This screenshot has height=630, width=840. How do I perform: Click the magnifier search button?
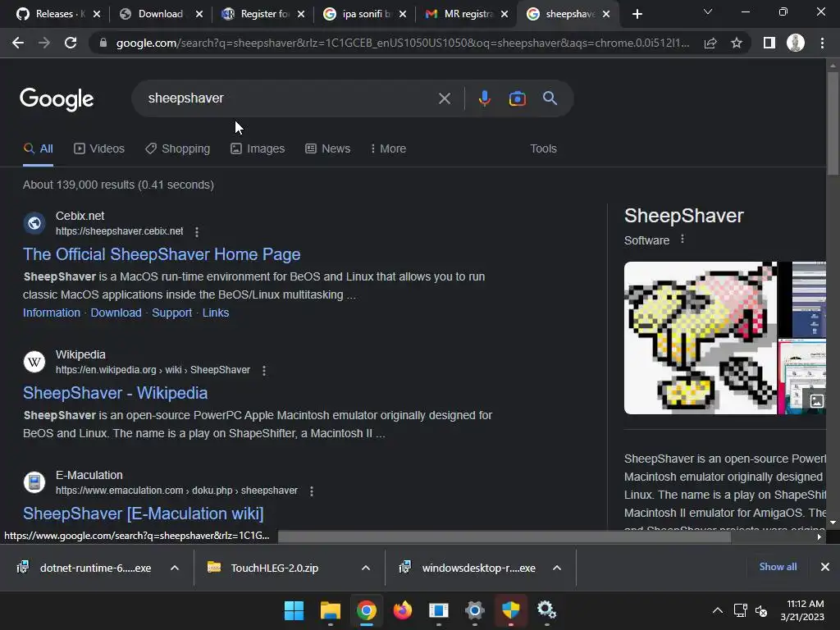click(x=550, y=98)
